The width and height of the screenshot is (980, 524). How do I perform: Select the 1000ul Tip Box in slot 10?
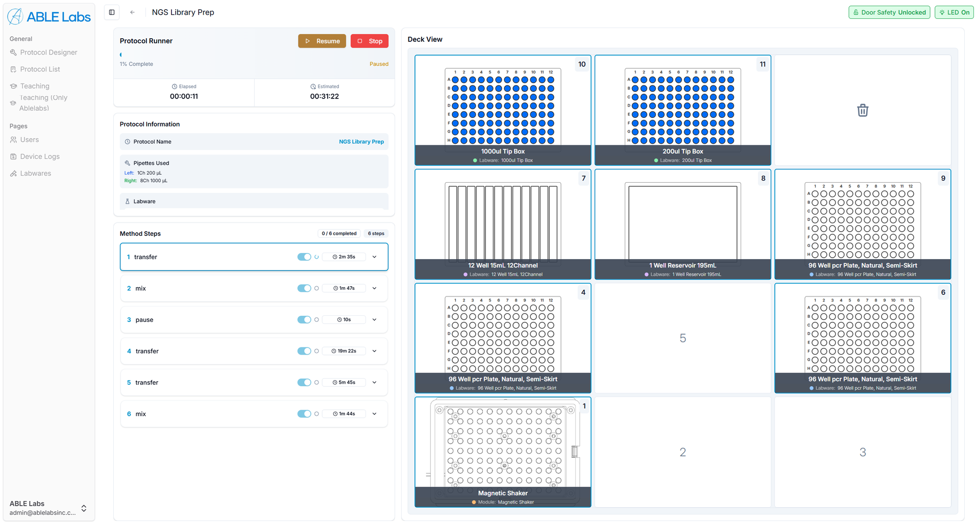coord(503,110)
